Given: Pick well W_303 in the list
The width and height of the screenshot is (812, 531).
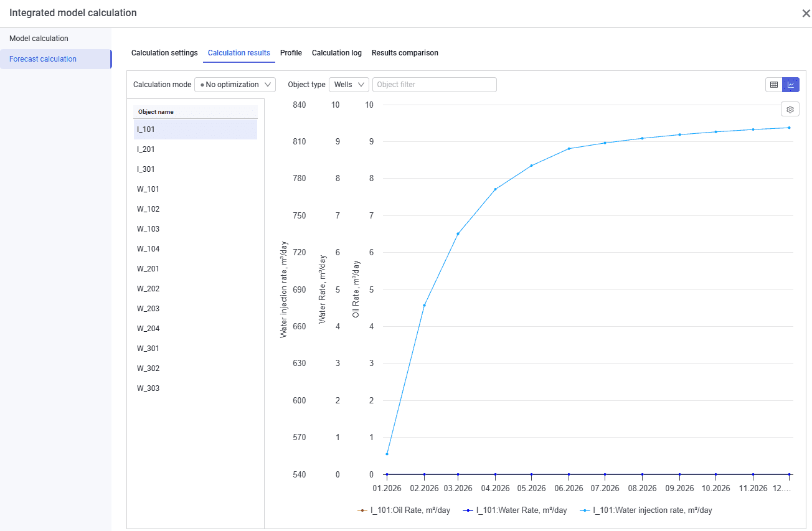Looking at the screenshot, I should [x=195, y=388].
